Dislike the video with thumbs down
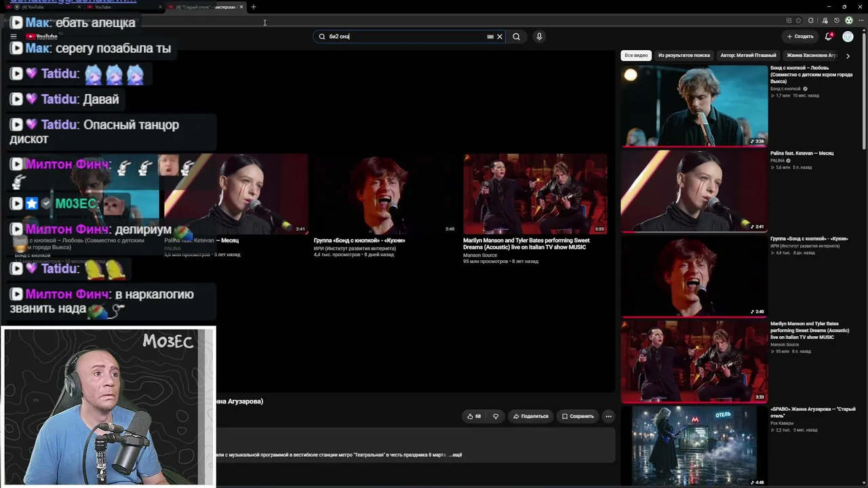 point(496,416)
